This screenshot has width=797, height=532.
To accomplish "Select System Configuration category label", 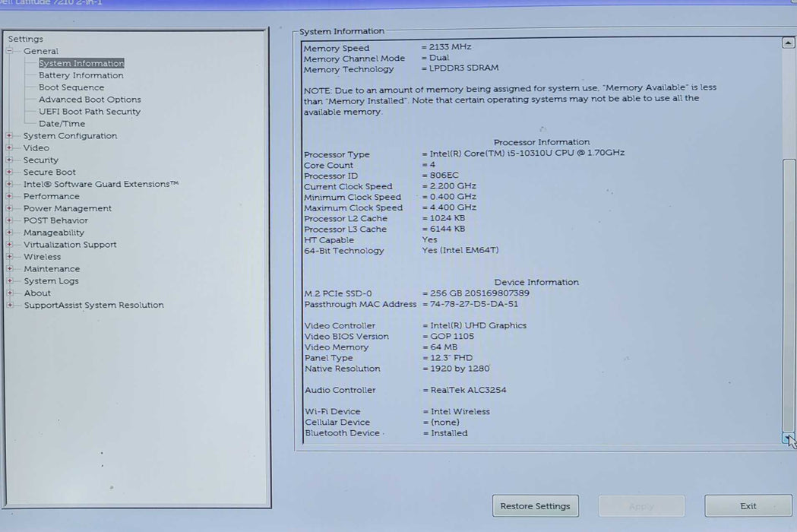I will [x=70, y=136].
